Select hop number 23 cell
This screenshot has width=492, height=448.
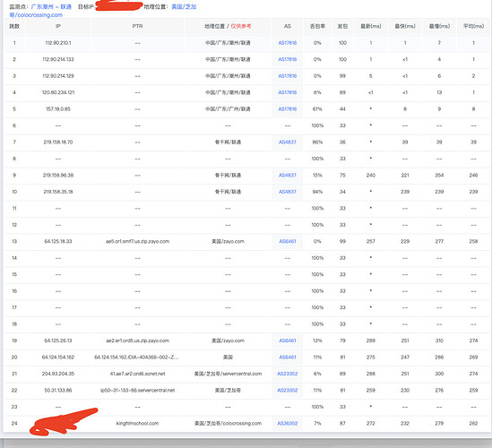(x=14, y=407)
